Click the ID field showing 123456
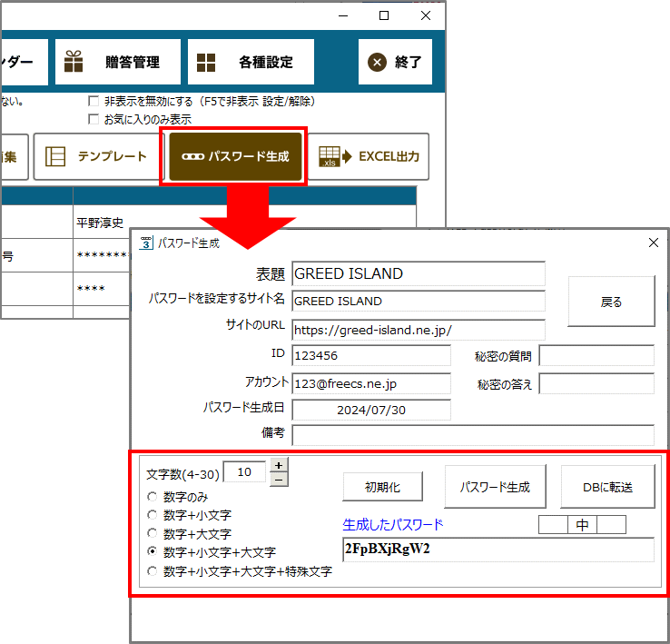Viewport: 670px width, 644px height. (x=371, y=356)
